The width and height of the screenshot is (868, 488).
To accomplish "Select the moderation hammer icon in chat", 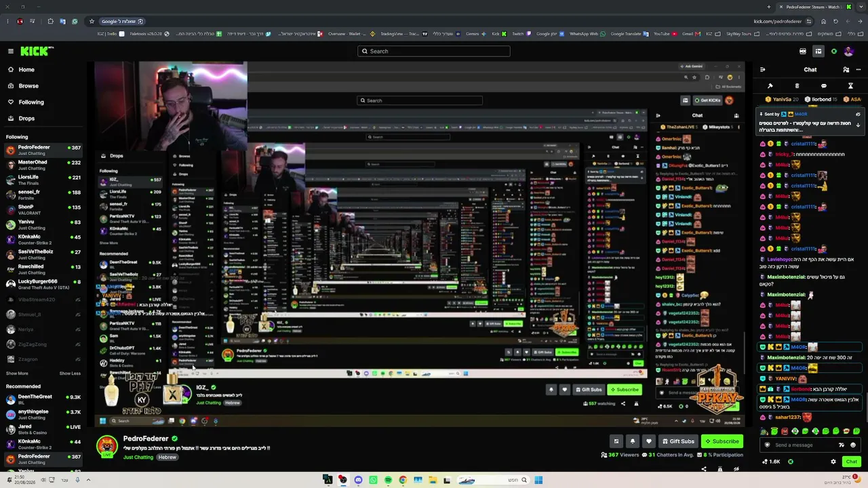I will [770, 86].
